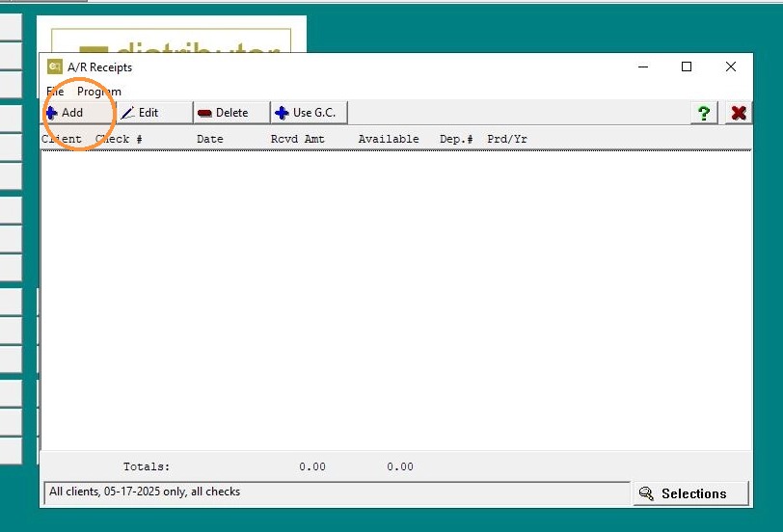Minimize the A/R Receipts window
783x532 pixels.
click(x=643, y=66)
